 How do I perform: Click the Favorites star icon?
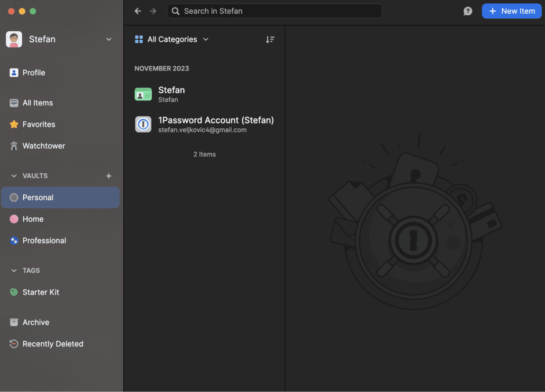click(14, 125)
